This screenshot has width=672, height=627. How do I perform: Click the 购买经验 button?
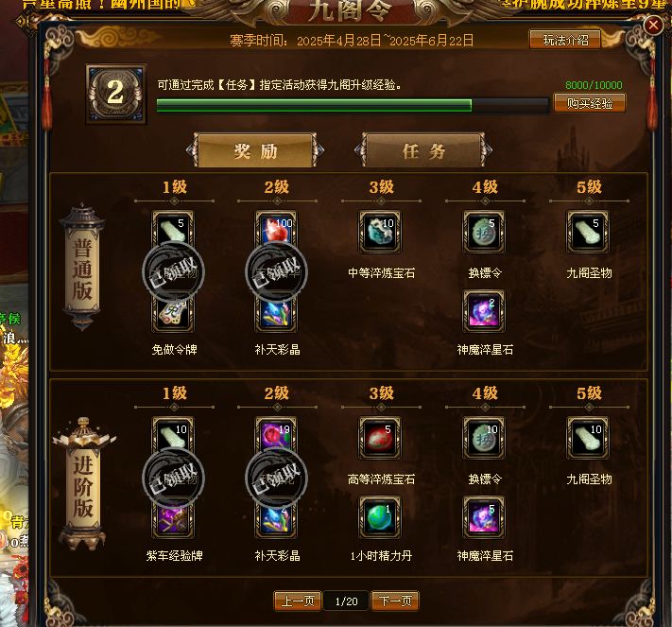pyautogui.click(x=590, y=103)
